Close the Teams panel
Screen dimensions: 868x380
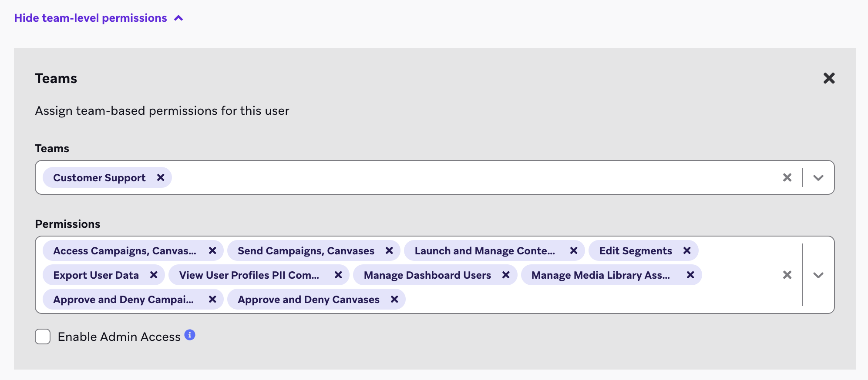(829, 78)
